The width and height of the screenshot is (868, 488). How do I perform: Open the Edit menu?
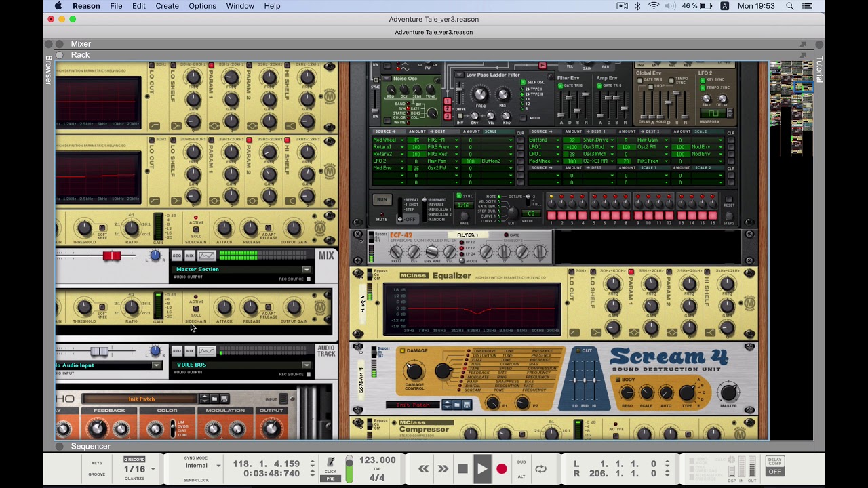tap(139, 6)
